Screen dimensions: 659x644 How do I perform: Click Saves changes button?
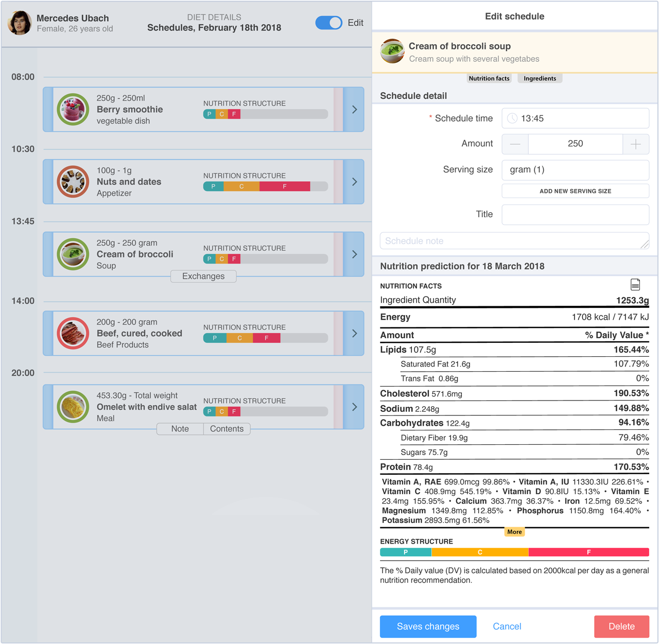(x=428, y=626)
